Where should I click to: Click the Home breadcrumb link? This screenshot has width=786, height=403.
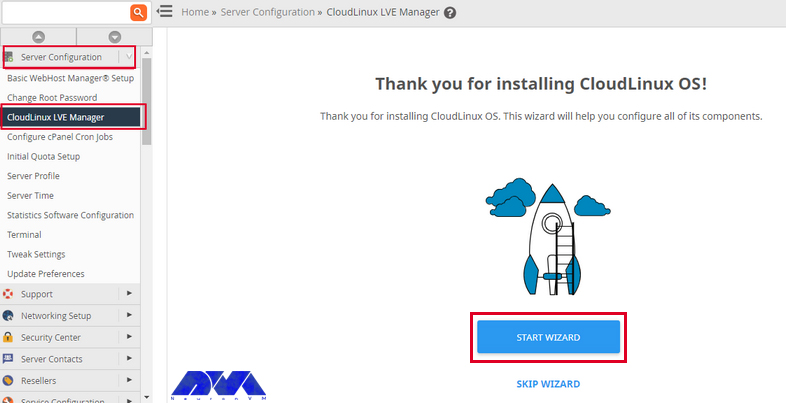(194, 12)
